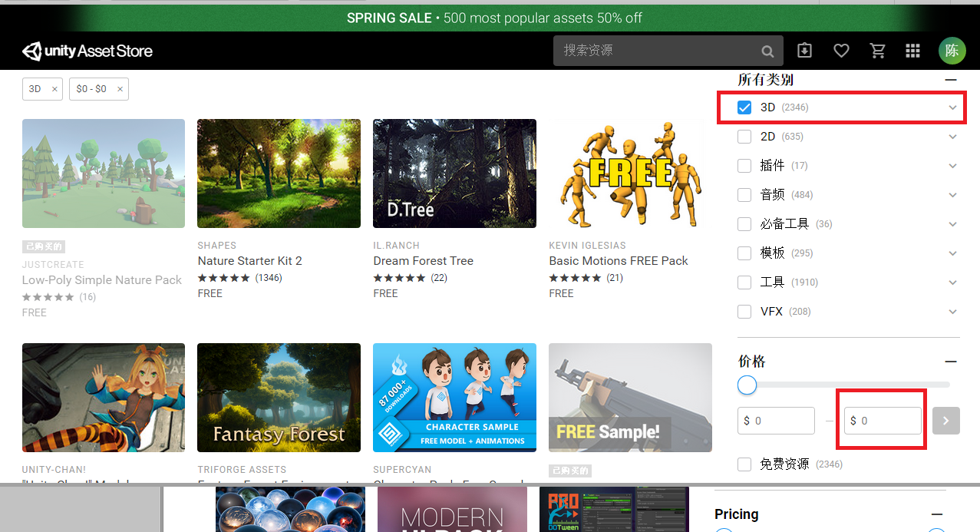Viewport: 980px width, 532px height.
Task: Open Low-Poly Simple Nature Pack title link
Action: (x=102, y=280)
